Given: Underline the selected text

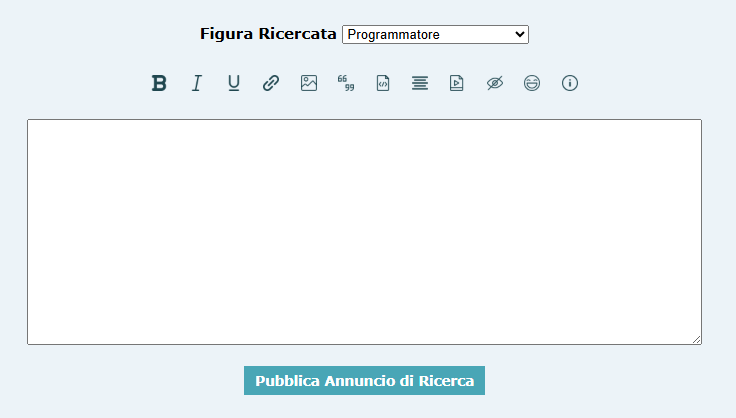Looking at the screenshot, I should (x=233, y=83).
